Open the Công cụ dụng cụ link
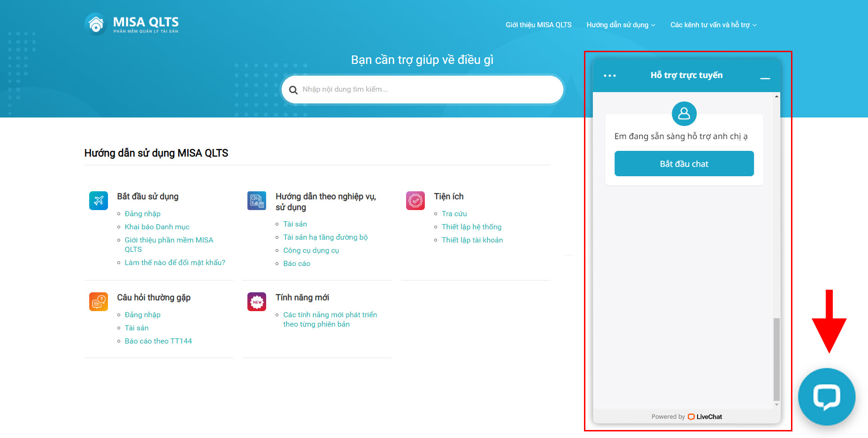This screenshot has height=438, width=868. click(311, 250)
